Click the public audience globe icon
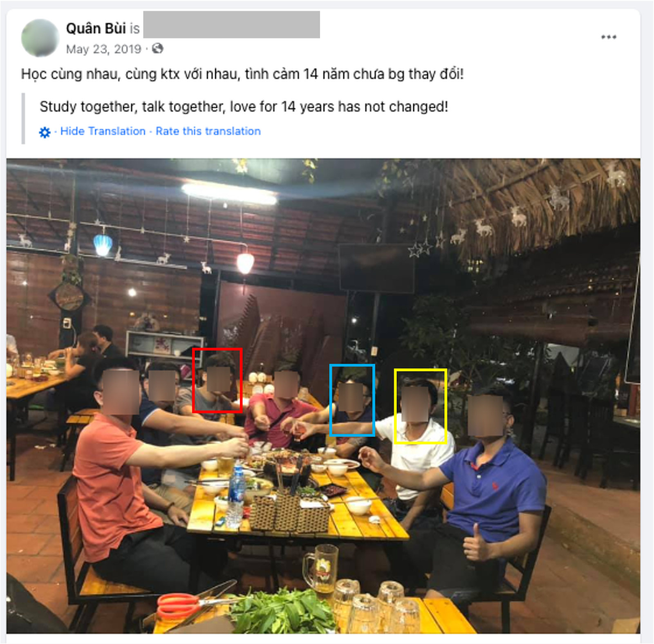The width and height of the screenshot is (654, 644). (x=157, y=49)
